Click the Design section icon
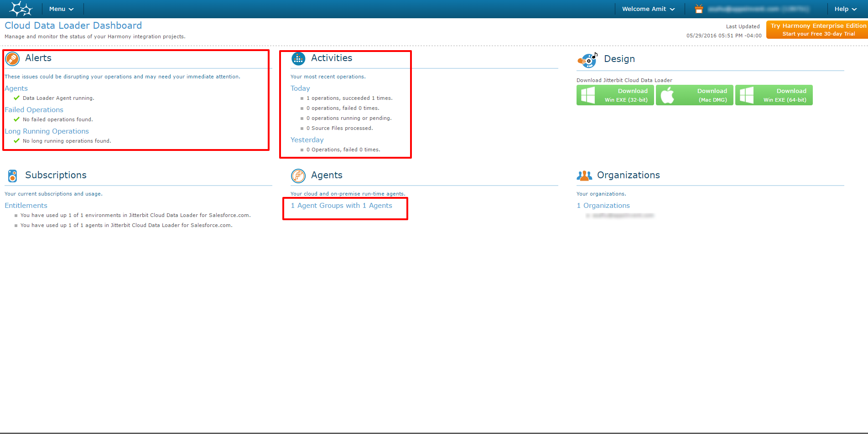 click(587, 60)
